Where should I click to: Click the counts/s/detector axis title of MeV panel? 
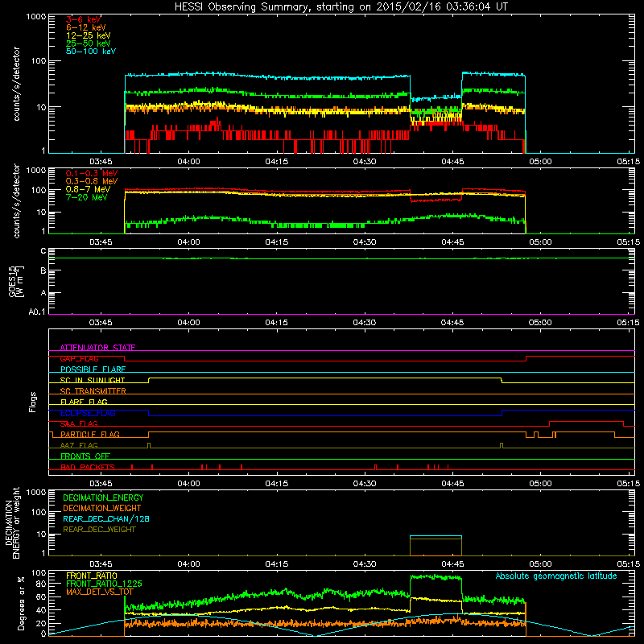tap(16, 200)
